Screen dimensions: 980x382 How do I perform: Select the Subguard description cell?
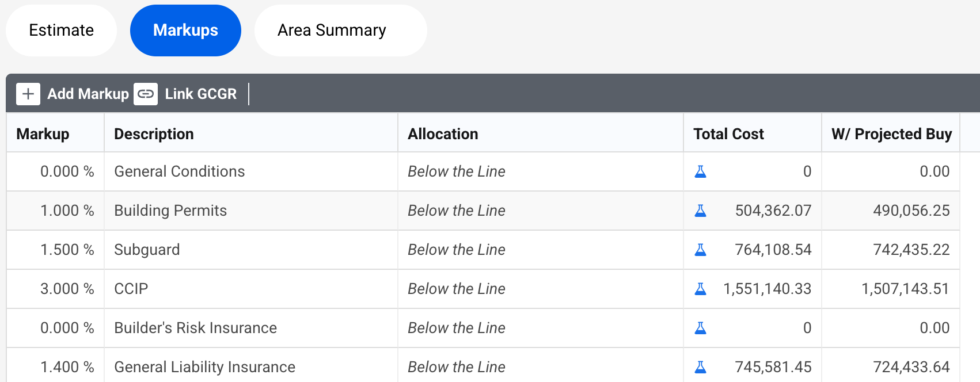point(147,250)
